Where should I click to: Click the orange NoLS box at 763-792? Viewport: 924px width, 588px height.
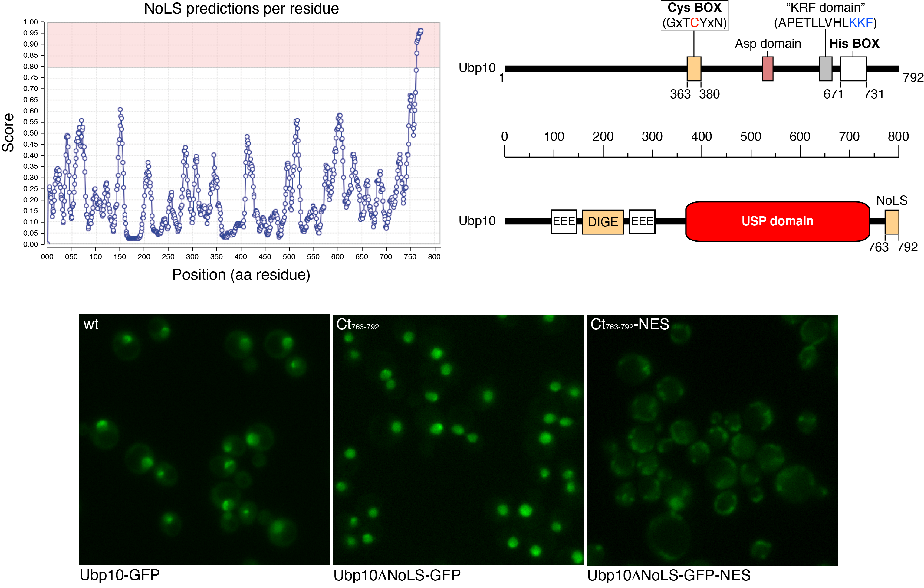pos(892,222)
